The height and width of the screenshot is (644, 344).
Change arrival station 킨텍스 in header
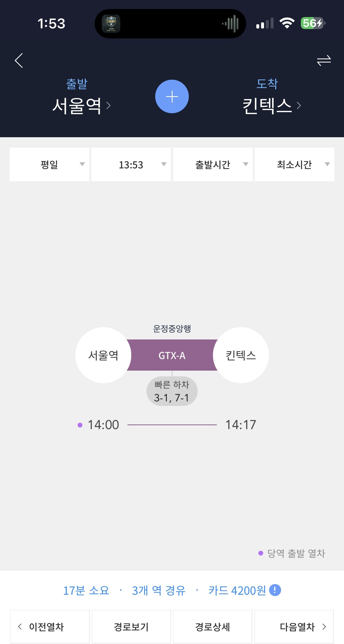[x=271, y=106]
